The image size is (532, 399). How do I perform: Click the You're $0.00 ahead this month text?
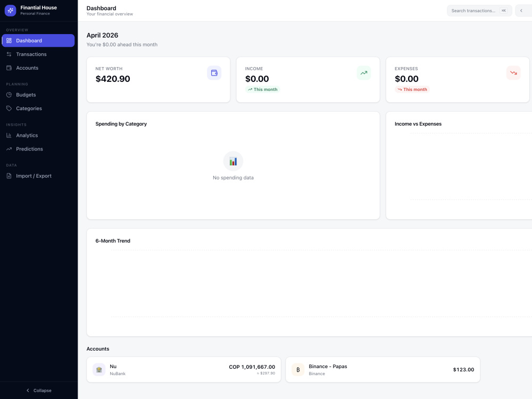pyautogui.click(x=122, y=45)
